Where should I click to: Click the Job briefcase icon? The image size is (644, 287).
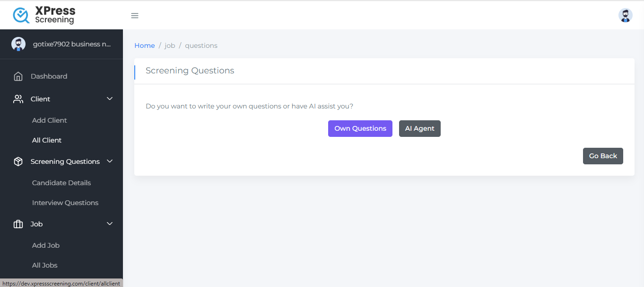click(18, 224)
